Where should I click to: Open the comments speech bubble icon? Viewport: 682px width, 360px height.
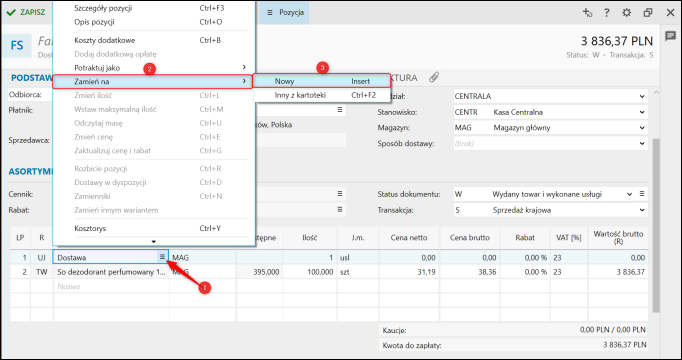pos(670,36)
